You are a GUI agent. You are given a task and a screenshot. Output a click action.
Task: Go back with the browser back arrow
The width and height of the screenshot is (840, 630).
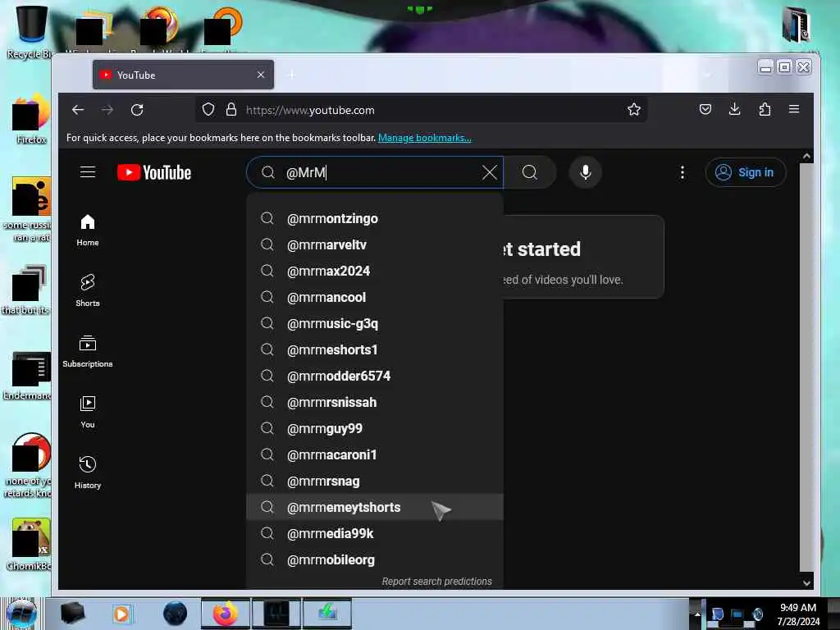point(78,110)
